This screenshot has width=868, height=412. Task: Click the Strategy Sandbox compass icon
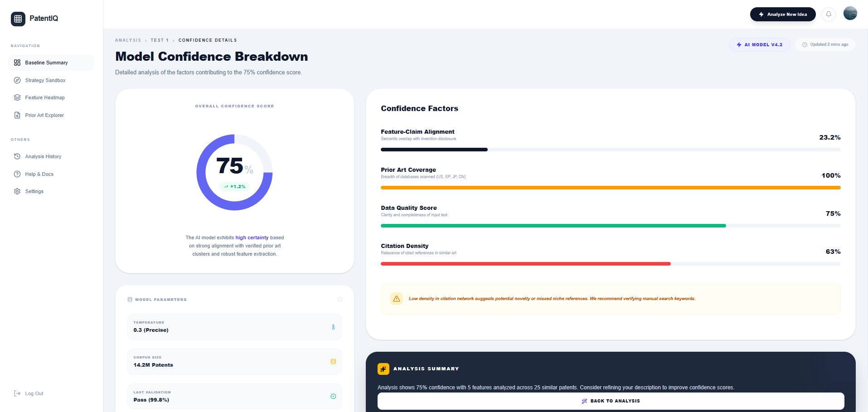pos(17,80)
